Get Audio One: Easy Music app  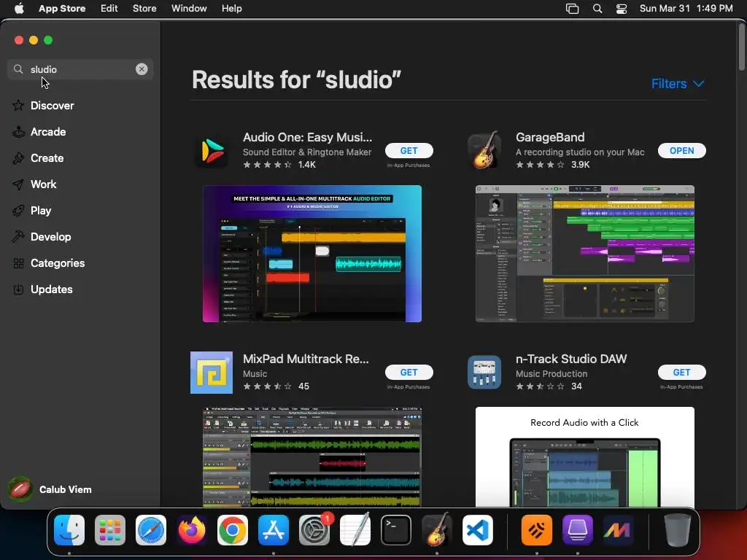pyautogui.click(x=409, y=150)
